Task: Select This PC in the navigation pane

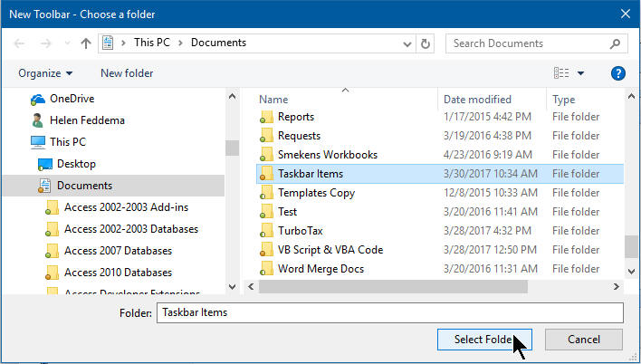Action: pos(68,142)
